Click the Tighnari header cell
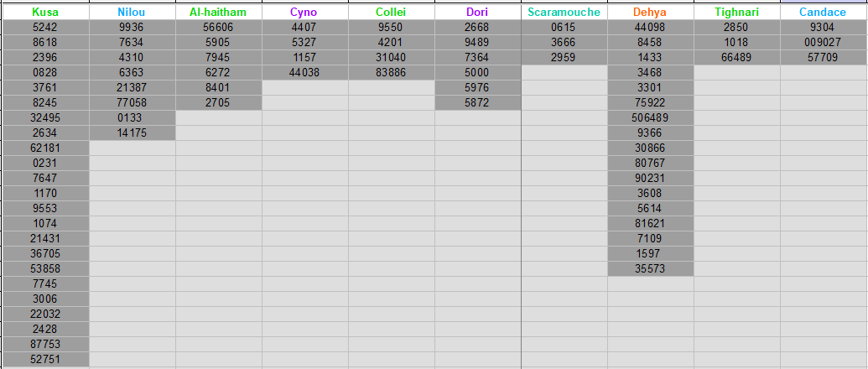The height and width of the screenshot is (369, 868). click(x=737, y=13)
